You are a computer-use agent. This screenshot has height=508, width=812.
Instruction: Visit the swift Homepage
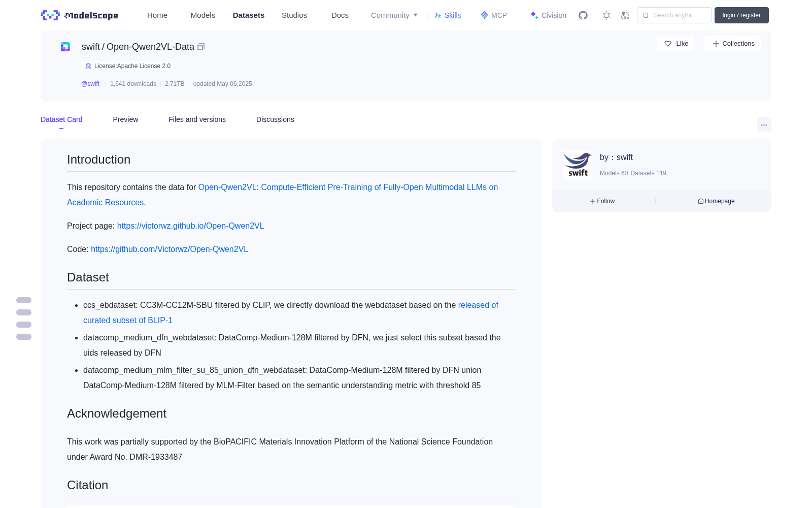click(x=716, y=201)
